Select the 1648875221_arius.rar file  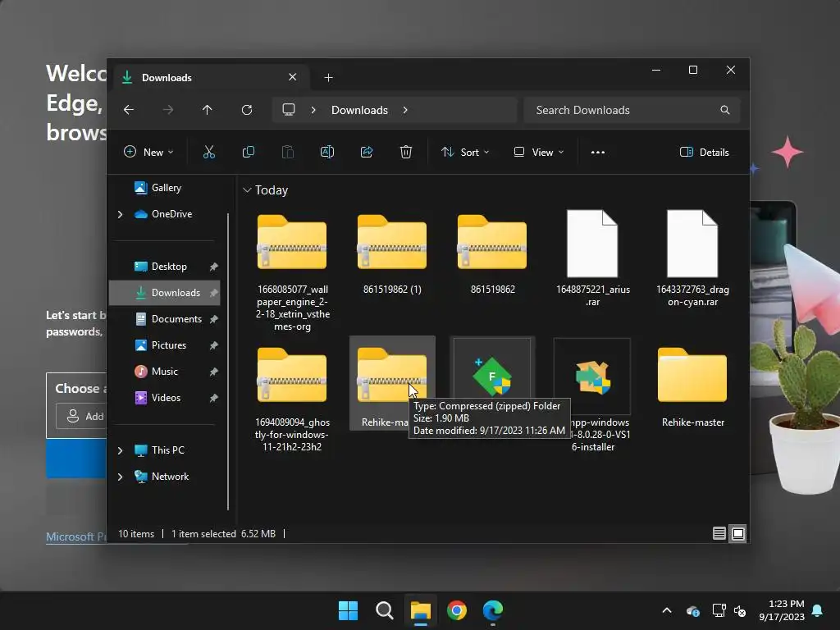(592, 258)
